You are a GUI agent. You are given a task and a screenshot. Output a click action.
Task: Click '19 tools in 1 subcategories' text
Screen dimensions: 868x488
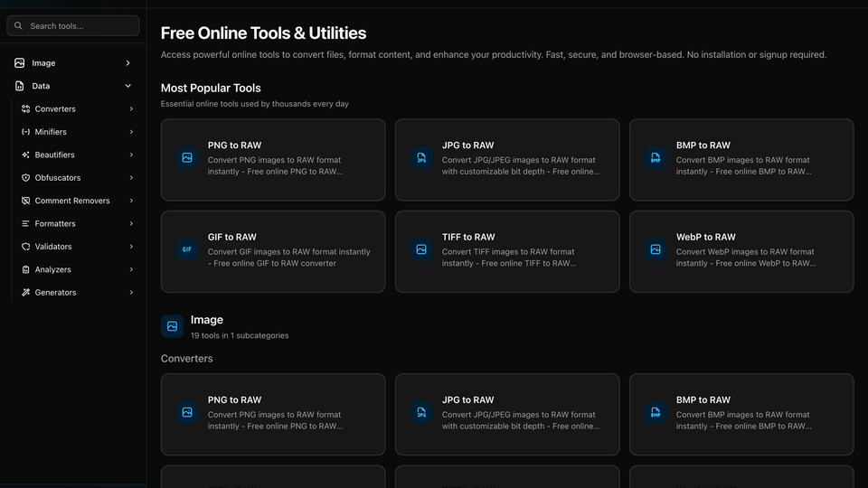[x=240, y=335]
